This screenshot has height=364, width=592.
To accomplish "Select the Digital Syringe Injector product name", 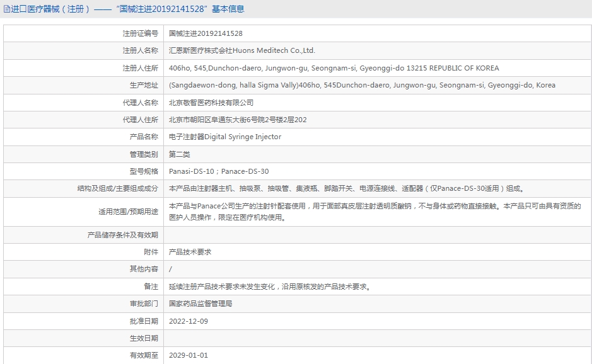I will click(x=225, y=137).
